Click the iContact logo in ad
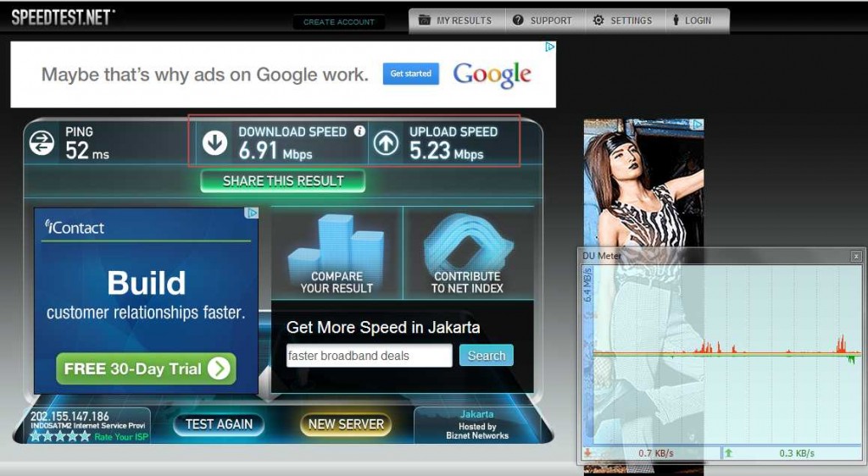The height and width of the screenshot is (476, 868). [x=75, y=227]
